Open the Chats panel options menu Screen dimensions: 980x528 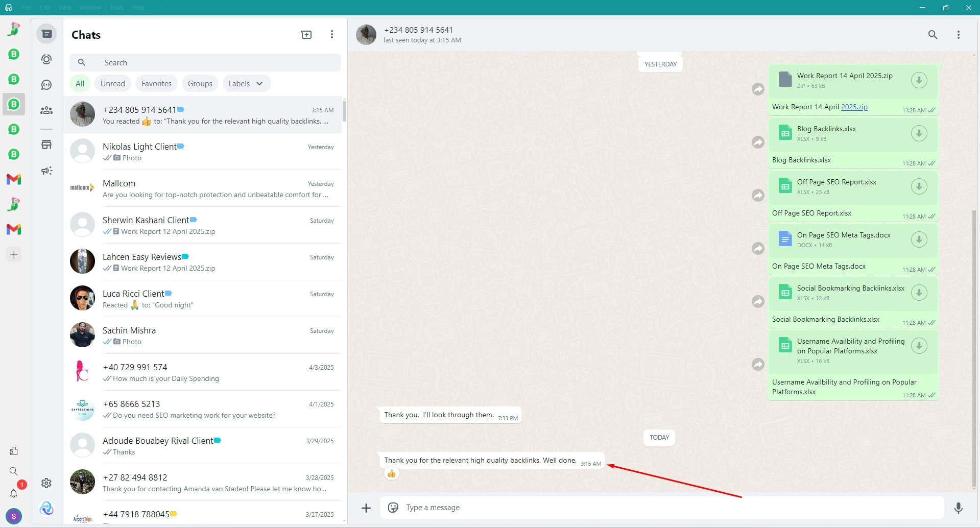(332, 35)
